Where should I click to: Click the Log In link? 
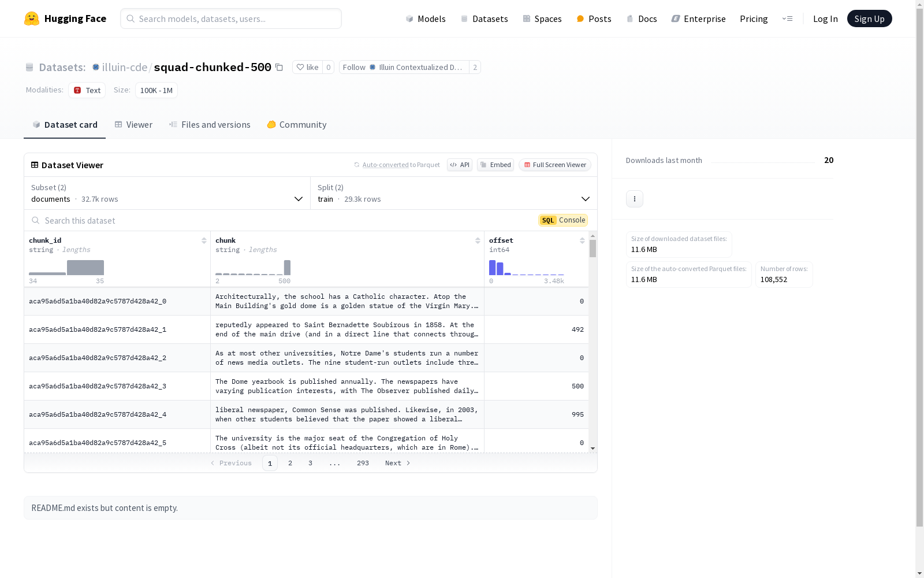pos(825,18)
